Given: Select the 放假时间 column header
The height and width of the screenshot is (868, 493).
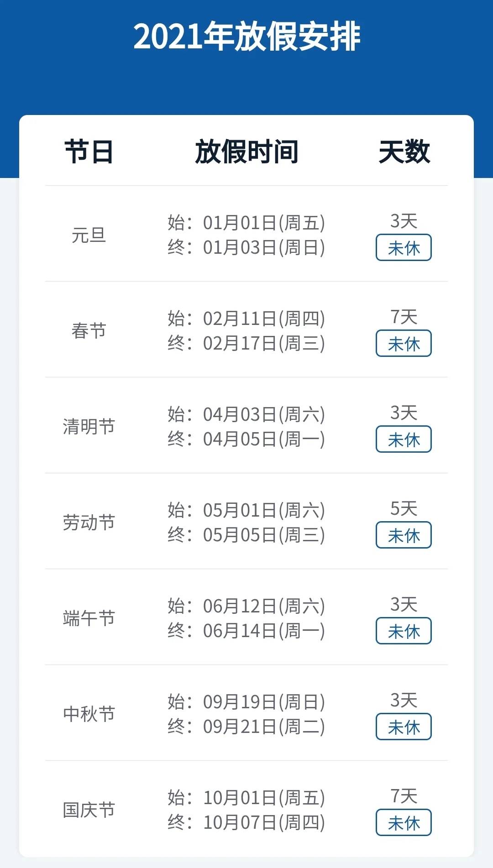Looking at the screenshot, I should click(246, 152).
